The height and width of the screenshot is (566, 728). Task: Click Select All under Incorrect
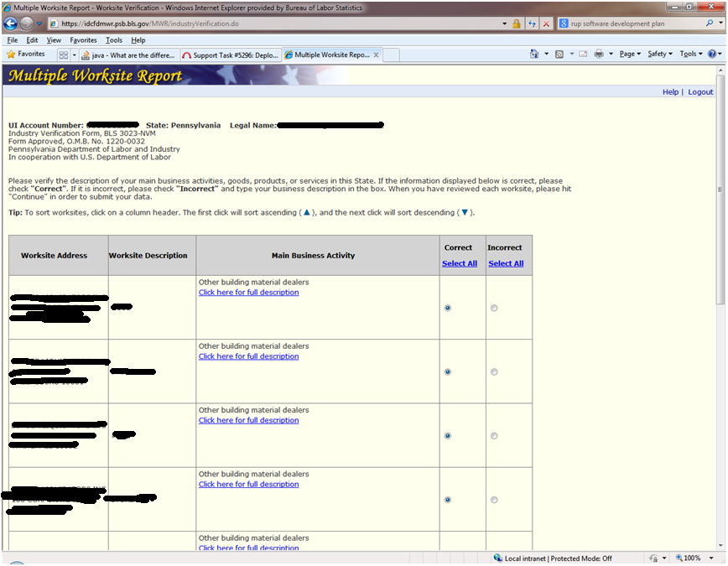click(x=506, y=263)
